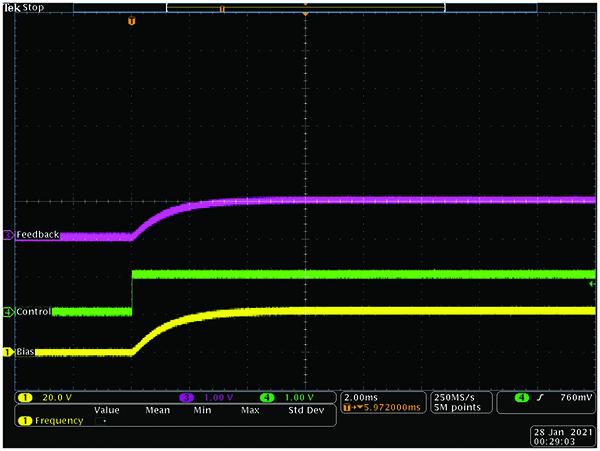The height and width of the screenshot is (451, 600).
Task: Click the channel 1 Bias ground marker
Action: (x=8, y=352)
